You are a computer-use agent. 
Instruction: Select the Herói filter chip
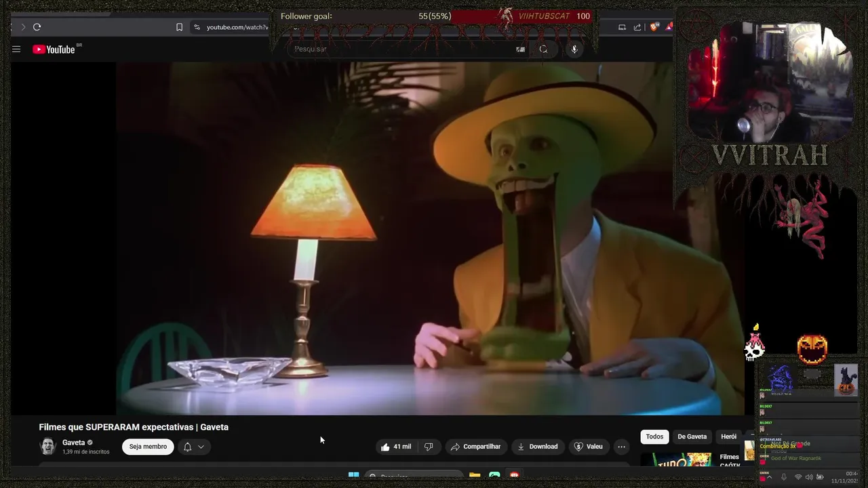coord(729,436)
